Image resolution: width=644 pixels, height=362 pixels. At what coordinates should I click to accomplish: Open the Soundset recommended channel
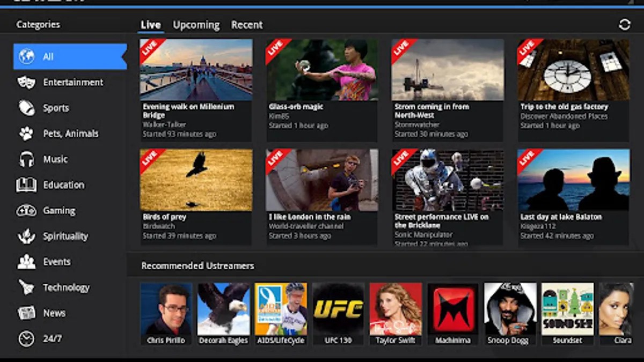pos(568,314)
